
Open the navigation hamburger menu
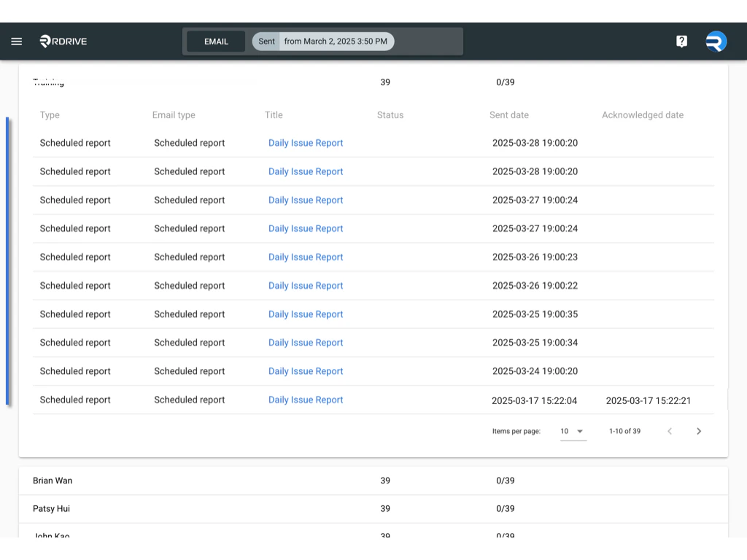16,41
